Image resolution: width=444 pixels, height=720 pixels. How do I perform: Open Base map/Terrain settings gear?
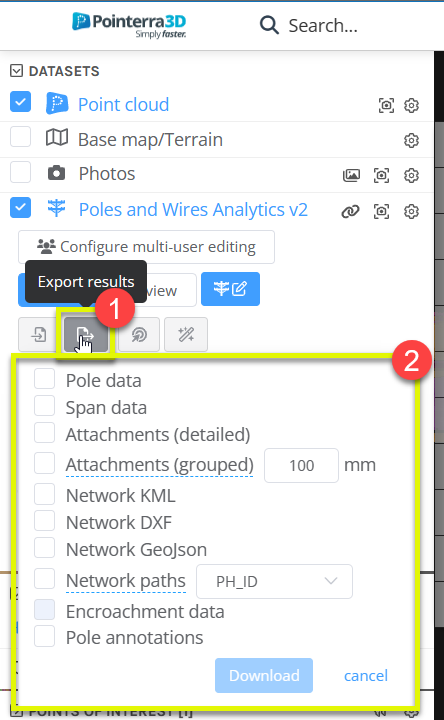pos(411,140)
